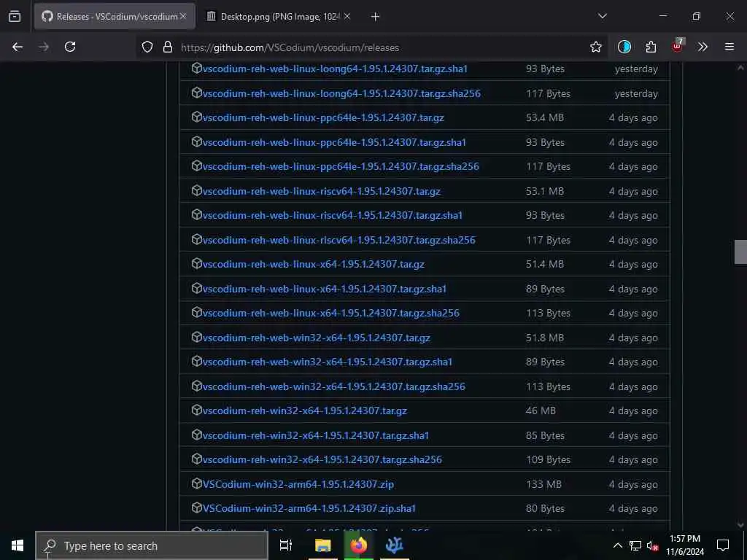Image resolution: width=747 pixels, height=560 pixels.
Task: Download vscodium-reh-web-linux-ppc64le tar.gz.sha1
Action: 334,142
